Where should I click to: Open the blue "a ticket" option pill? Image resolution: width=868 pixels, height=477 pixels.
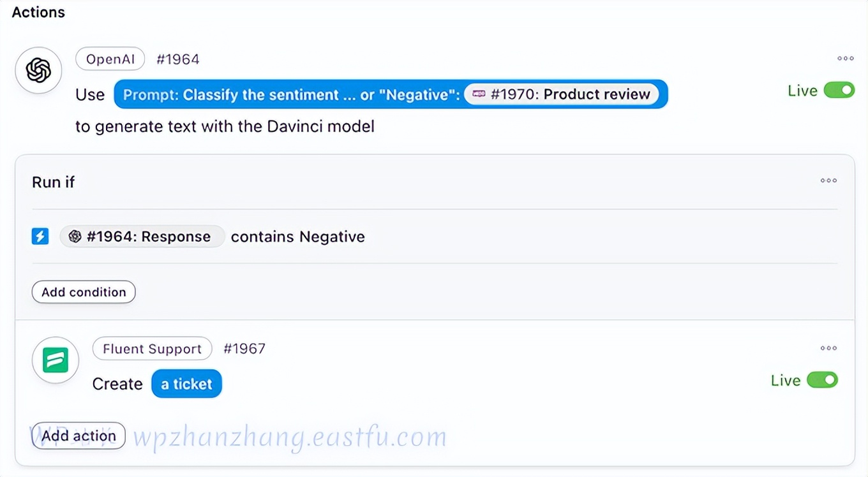point(186,384)
